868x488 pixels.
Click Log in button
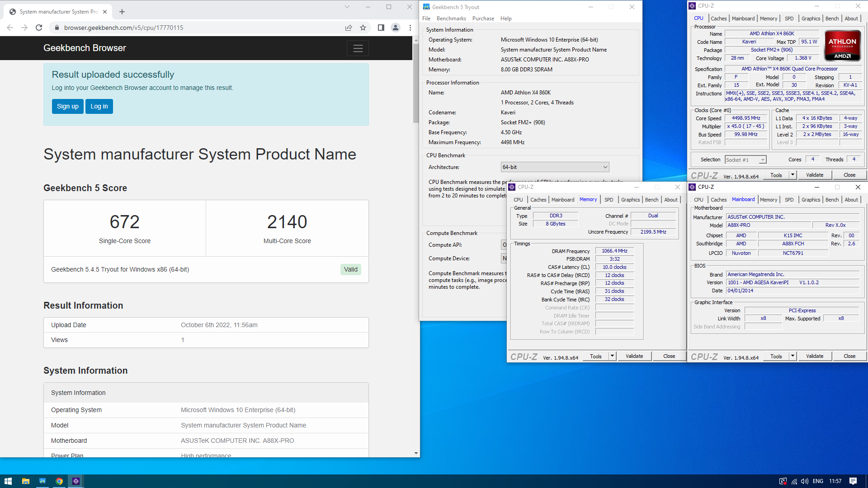[99, 107]
